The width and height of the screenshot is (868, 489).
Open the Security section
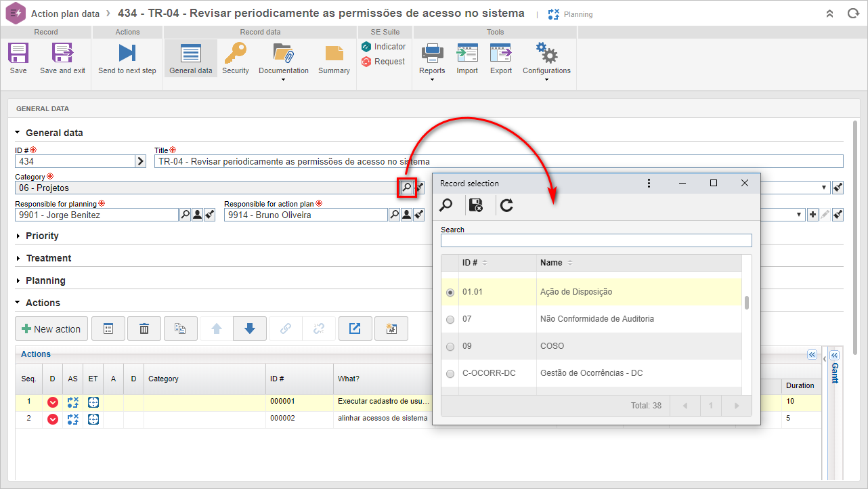pyautogui.click(x=236, y=58)
